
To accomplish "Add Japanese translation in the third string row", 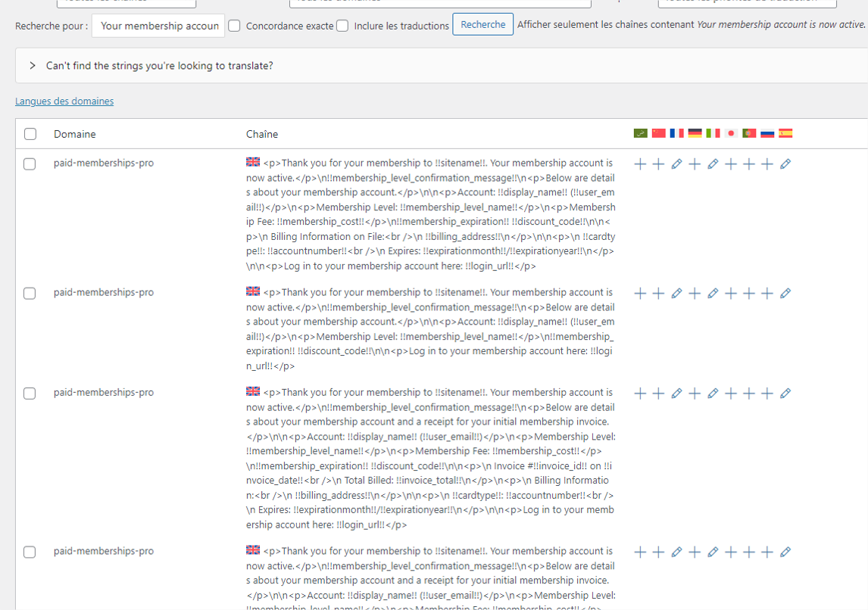I will 731,393.
